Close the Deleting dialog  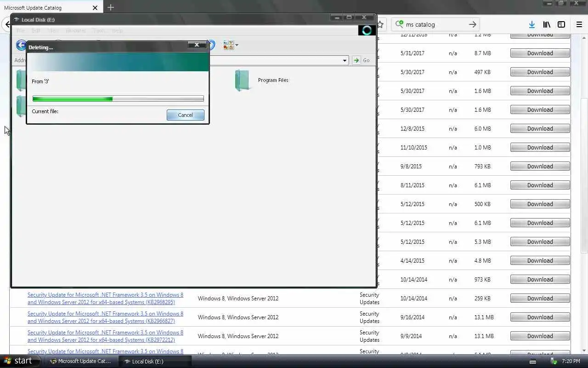click(197, 45)
